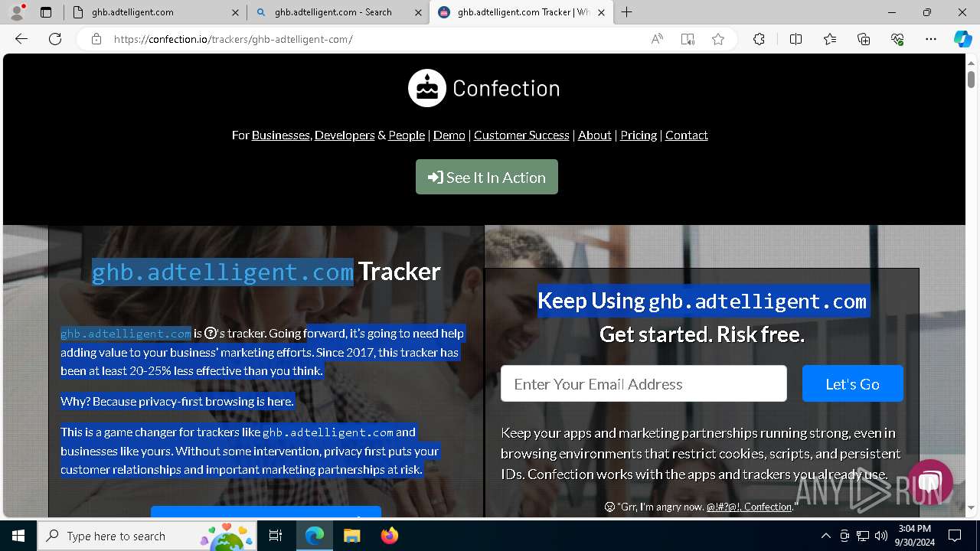Open Microsoft Edge from taskbar
980x551 pixels.
point(315,536)
